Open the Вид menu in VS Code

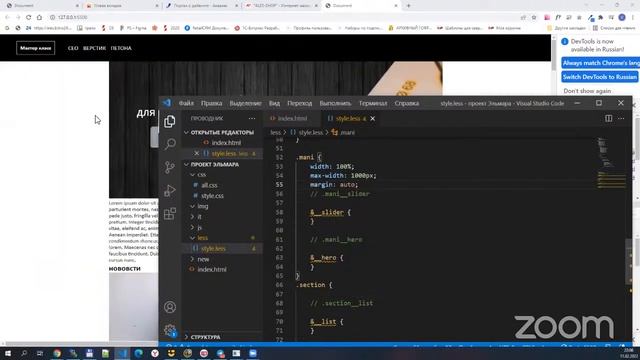click(x=274, y=103)
